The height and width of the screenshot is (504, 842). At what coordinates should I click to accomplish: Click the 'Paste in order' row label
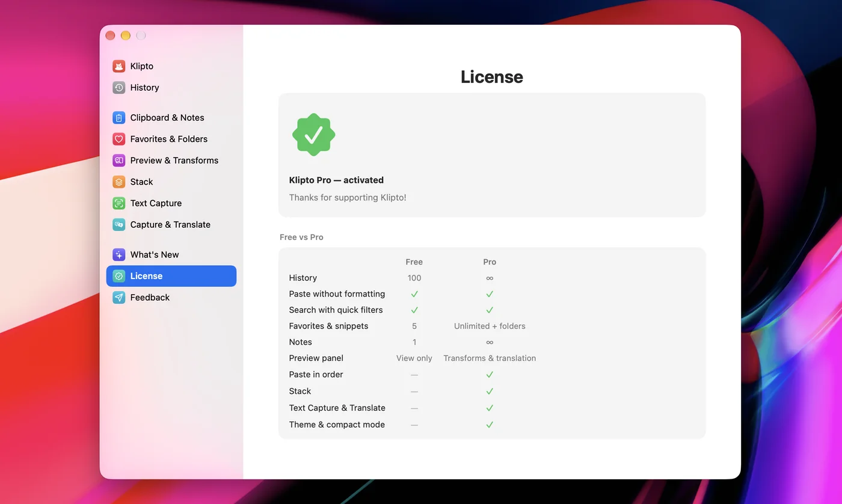coord(316,375)
